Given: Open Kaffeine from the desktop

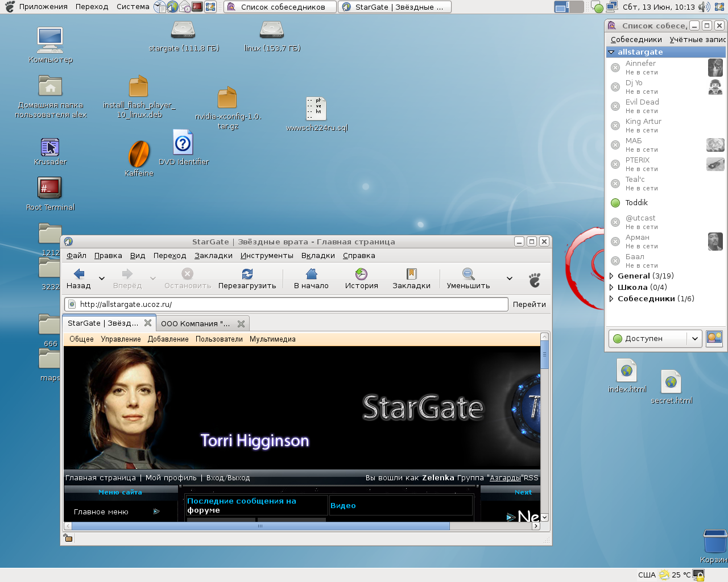Looking at the screenshot, I should (x=139, y=155).
